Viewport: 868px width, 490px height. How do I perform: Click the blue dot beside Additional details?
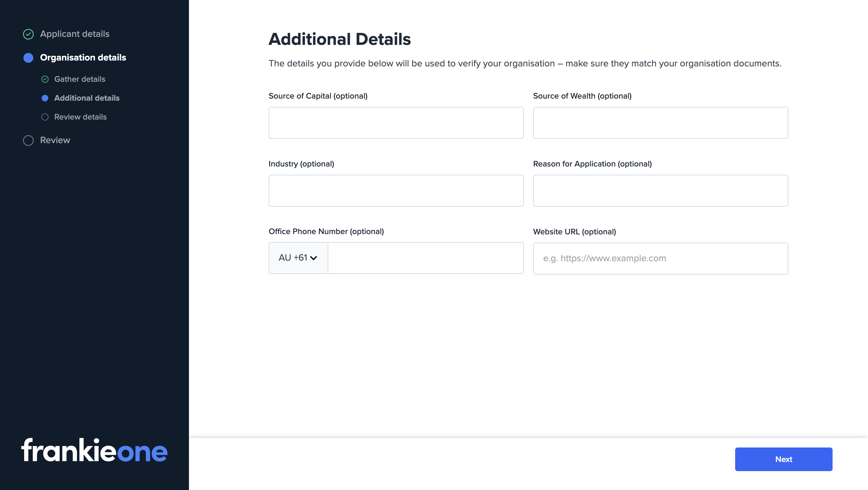pyautogui.click(x=45, y=98)
